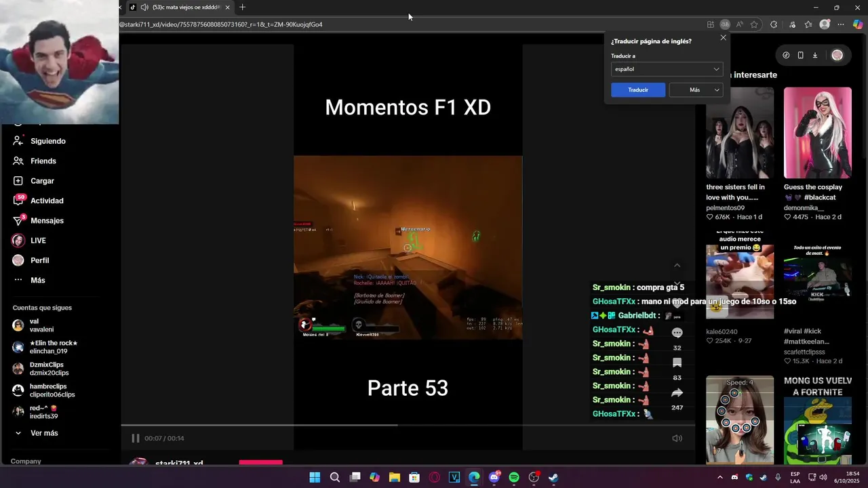Open Steam from taskbar

553,477
